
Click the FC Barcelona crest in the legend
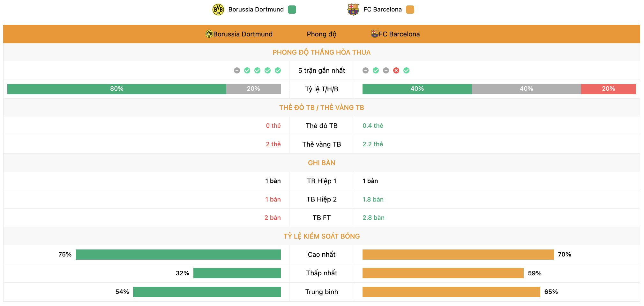tap(353, 10)
